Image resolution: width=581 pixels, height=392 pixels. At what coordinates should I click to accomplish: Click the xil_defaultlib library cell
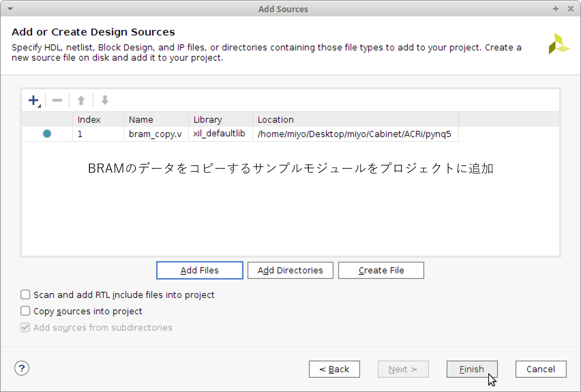[x=219, y=134]
